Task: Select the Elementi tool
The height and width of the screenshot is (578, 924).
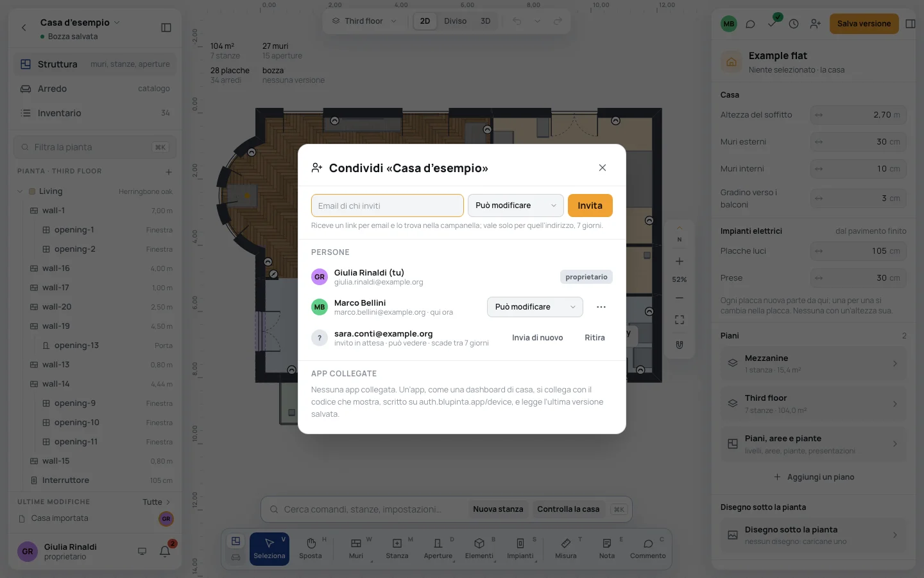Action: click(x=479, y=549)
